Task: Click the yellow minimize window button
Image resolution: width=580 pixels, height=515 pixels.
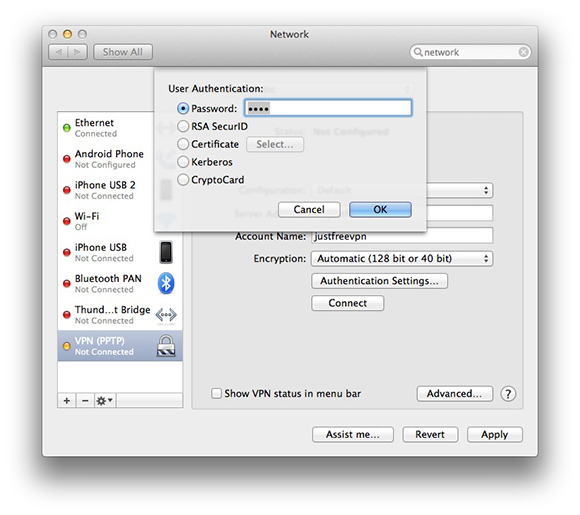Action: 67,34
